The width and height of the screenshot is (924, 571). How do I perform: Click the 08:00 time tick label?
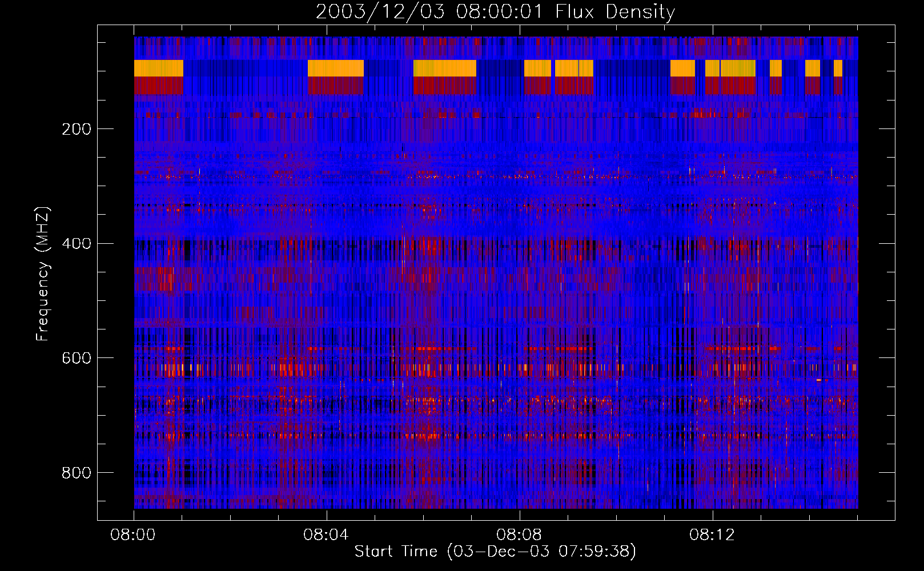[x=133, y=535]
